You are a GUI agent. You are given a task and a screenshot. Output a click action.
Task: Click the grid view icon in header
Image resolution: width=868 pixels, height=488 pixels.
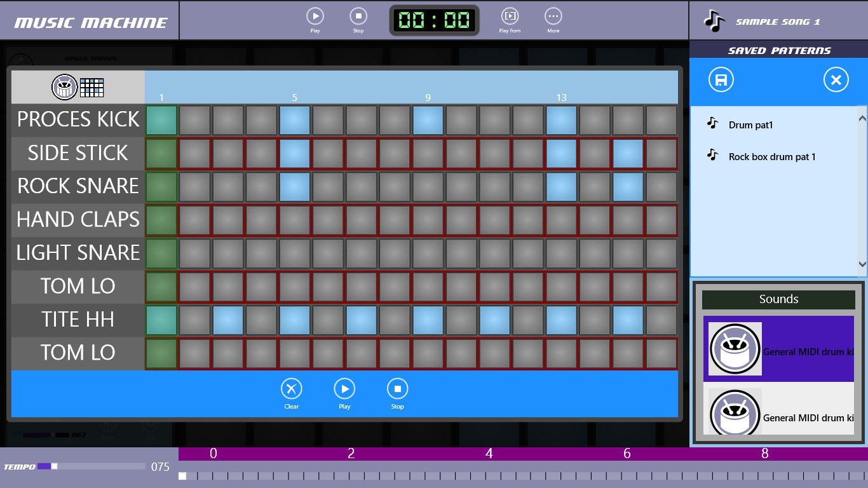92,87
